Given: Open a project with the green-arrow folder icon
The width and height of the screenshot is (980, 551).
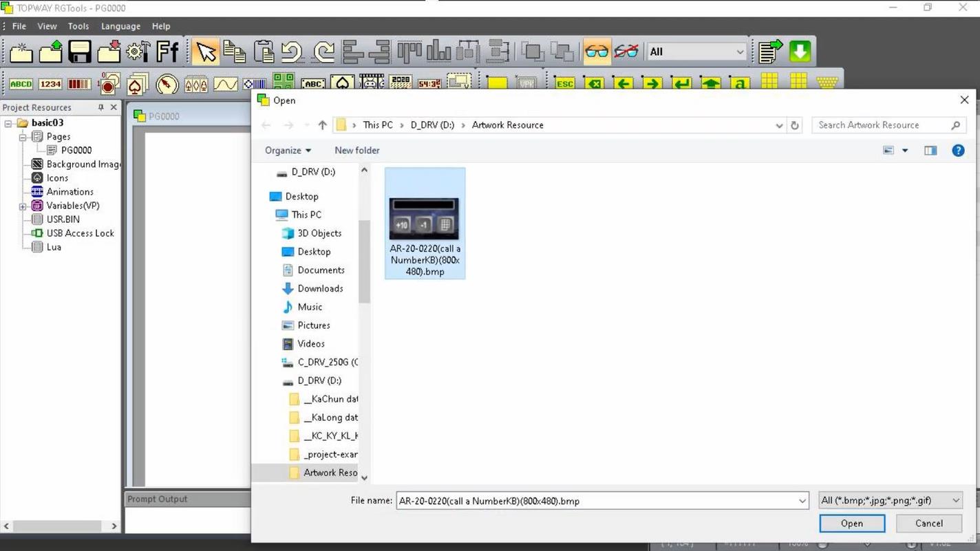Looking at the screenshot, I should (x=50, y=52).
